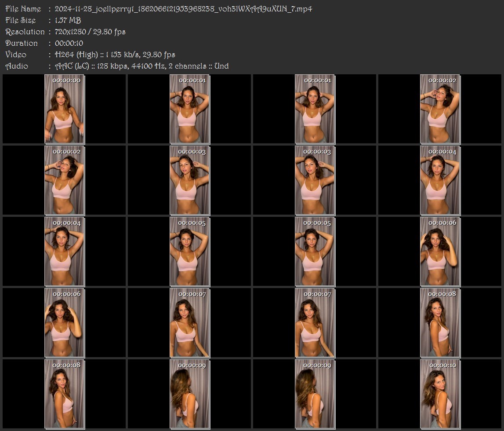The height and width of the screenshot is (431, 504).
Task: Click the '00:00:10' duration value in header
Action: point(69,43)
